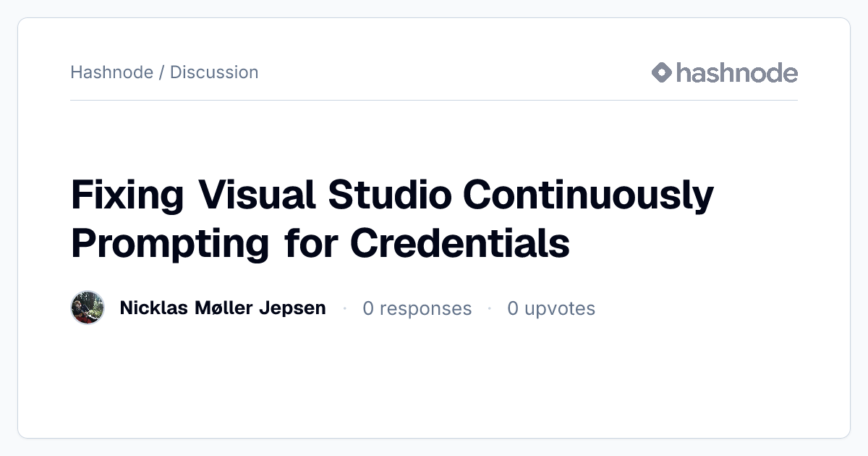This screenshot has width=868, height=456.
Task: Open Nicklas Møller Jepsen's avatar picture
Action: tap(88, 308)
